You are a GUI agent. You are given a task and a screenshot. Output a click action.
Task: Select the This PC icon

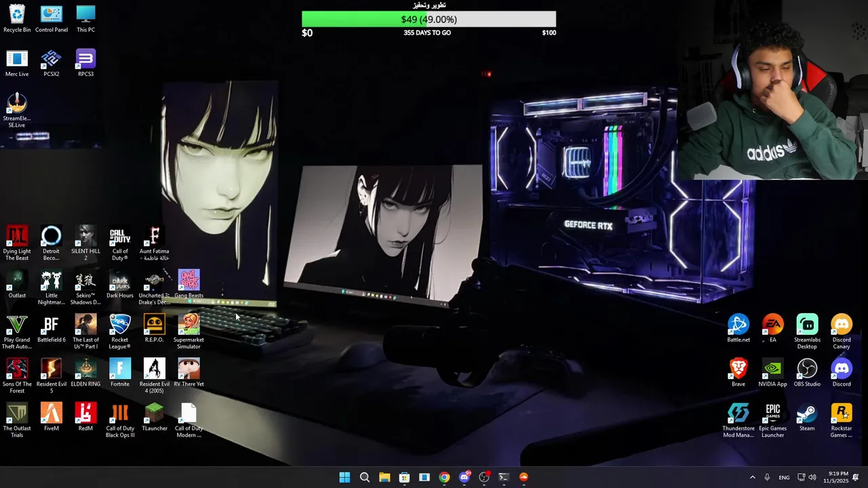[x=85, y=18]
